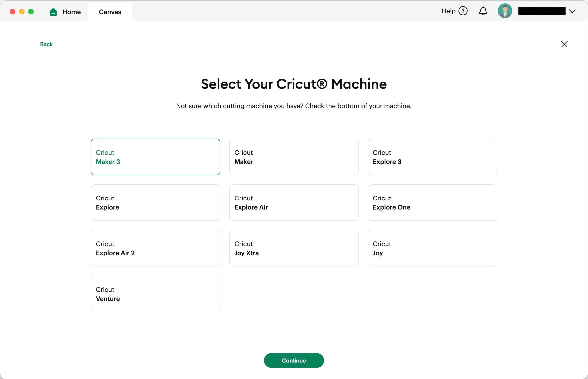Choose the Cricut Joy Xtra option
The width and height of the screenshot is (588, 379).
(294, 248)
